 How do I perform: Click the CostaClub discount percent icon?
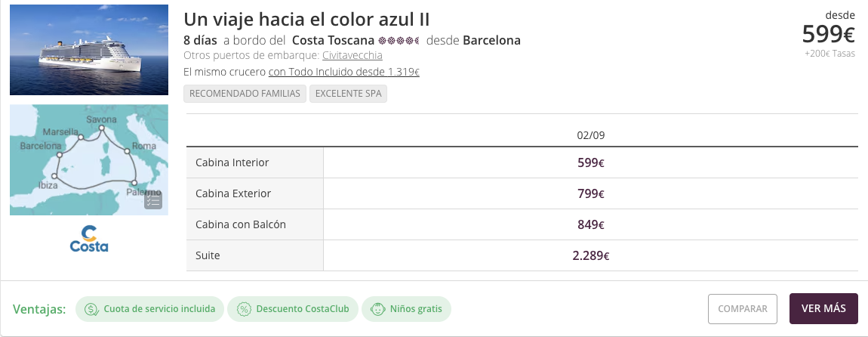[244, 309]
